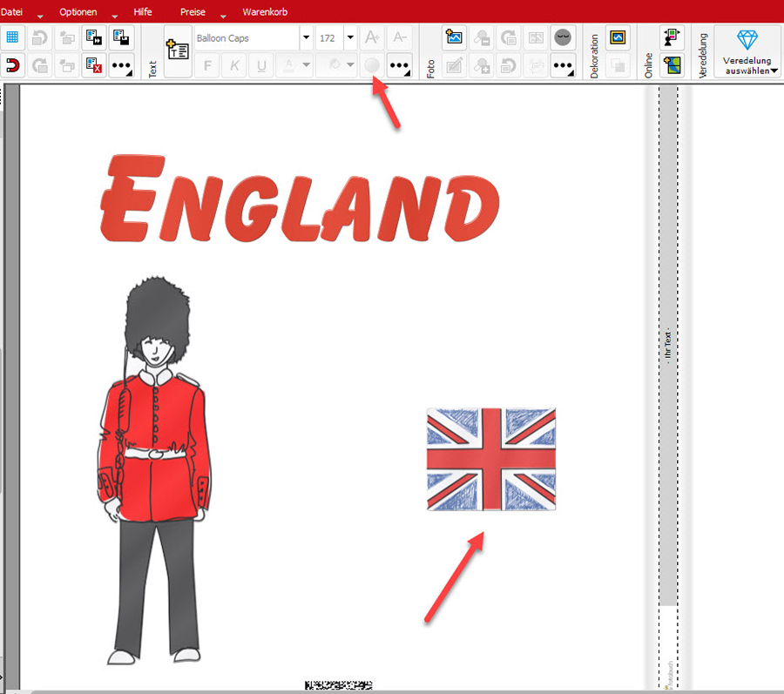Expand more photo tools three-dots button
This screenshot has height=694, width=784.
click(563, 65)
